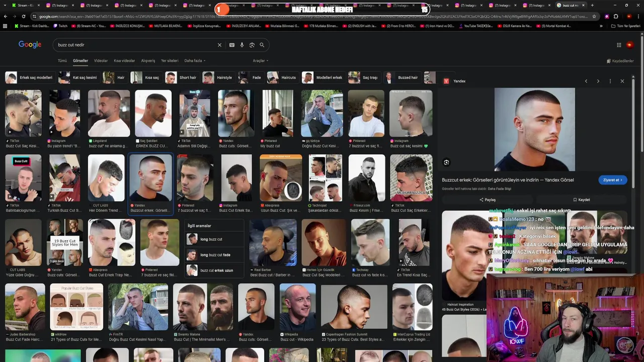Open browser extensions puzzle icon
Image resolution: width=644 pixels, height=362 pixels.
[616, 16]
